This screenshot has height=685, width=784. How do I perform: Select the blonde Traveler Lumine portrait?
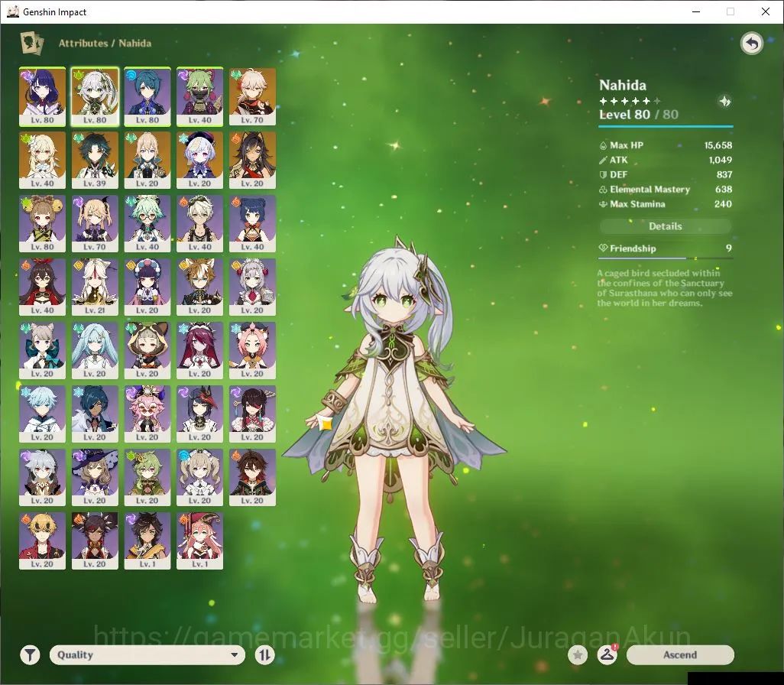point(43,160)
